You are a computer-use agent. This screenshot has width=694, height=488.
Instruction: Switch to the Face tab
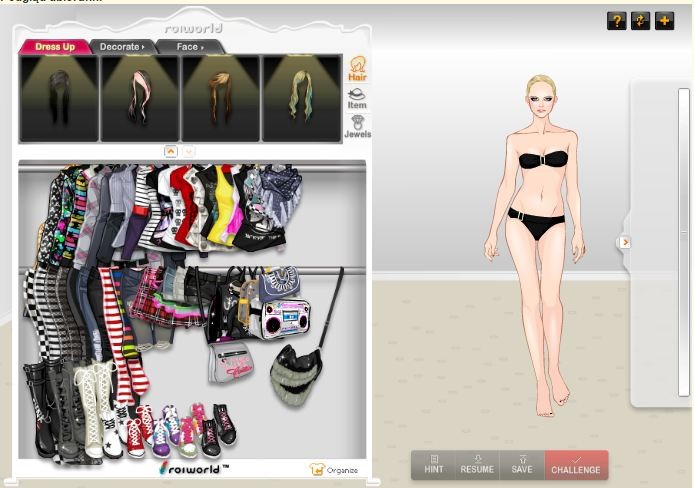pos(189,47)
